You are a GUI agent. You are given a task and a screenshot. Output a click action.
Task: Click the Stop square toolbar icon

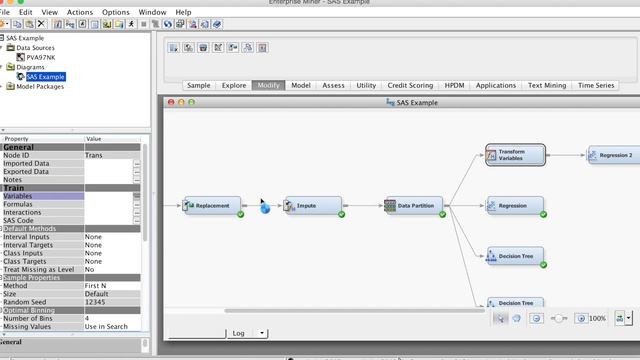[x=144, y=24]
